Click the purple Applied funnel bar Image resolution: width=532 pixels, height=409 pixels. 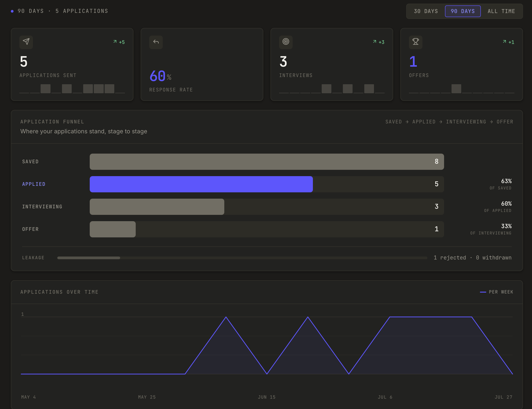(201, 184)
